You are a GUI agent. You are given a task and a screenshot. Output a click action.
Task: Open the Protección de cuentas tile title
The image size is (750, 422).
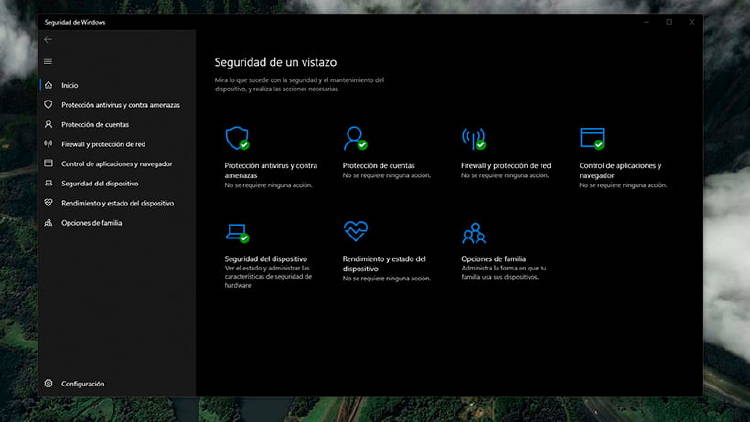[378, 166]
